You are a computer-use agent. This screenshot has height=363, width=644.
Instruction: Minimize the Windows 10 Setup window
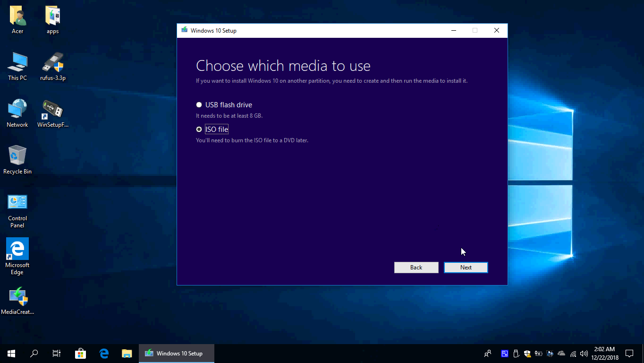pos(453,31)
